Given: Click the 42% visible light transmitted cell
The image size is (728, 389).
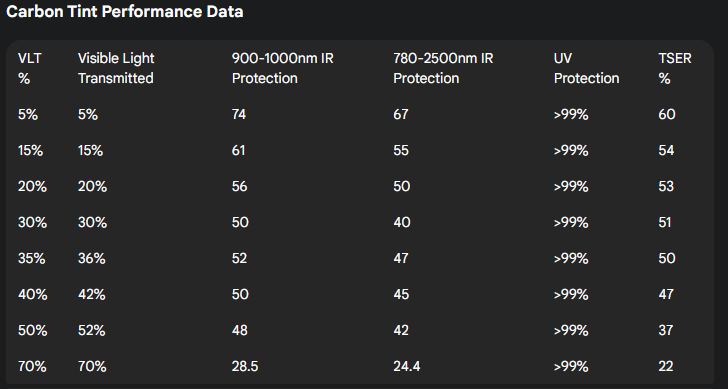Looking at the screenshot, I should 91,294.
